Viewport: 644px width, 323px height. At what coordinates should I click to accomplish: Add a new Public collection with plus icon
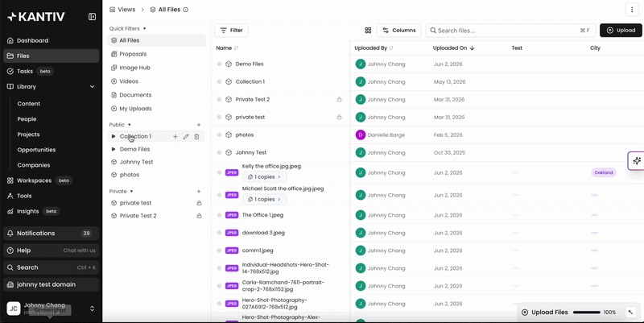pos(199,125)
